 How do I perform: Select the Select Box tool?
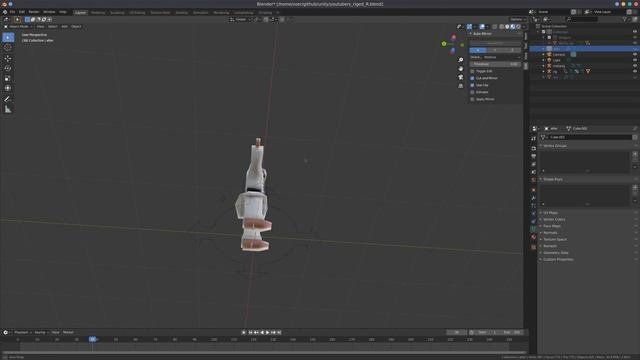[8, 38]
